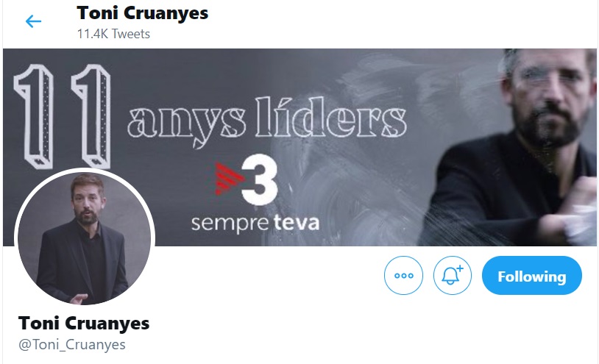Click the red striped triangle of the logo
This screenshot has width=599, height=364.
coord(227,179)
